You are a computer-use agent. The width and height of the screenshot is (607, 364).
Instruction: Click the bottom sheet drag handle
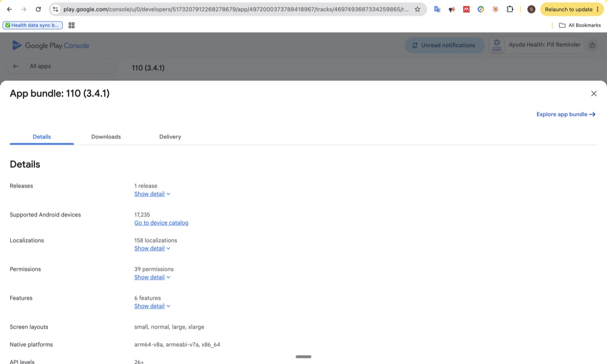303,356
